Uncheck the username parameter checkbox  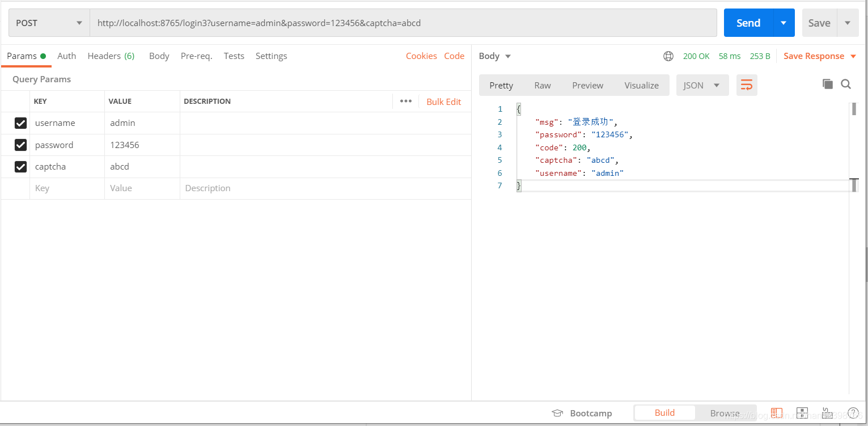(x=21, y=123)
